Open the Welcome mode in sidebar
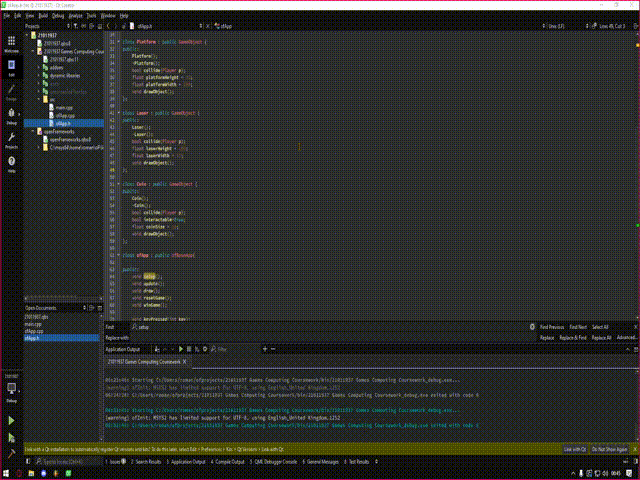Screen dimensions: 640x480 coord(11,44)
